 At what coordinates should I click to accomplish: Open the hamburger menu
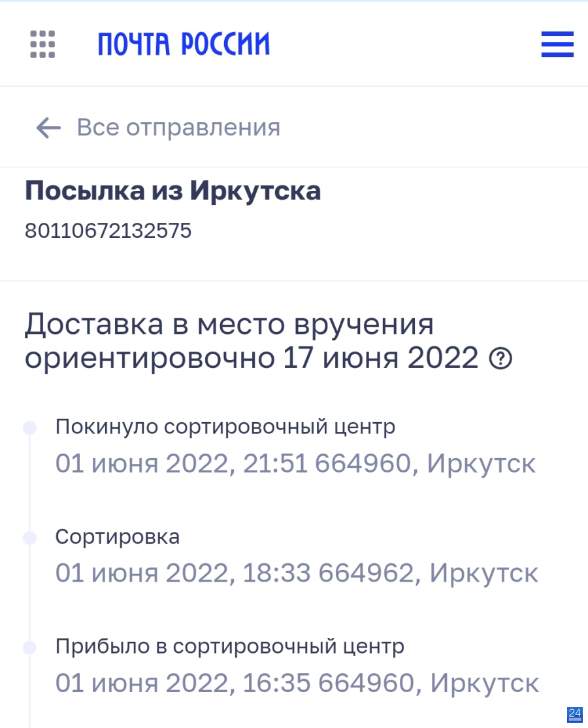(557, 44)
